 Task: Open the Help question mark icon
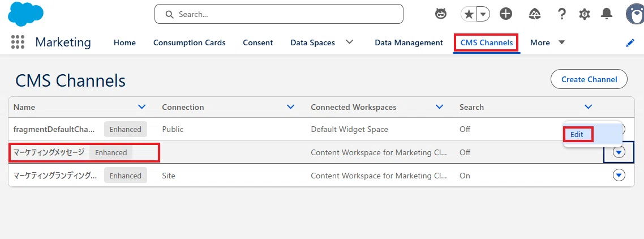(561, 14)
